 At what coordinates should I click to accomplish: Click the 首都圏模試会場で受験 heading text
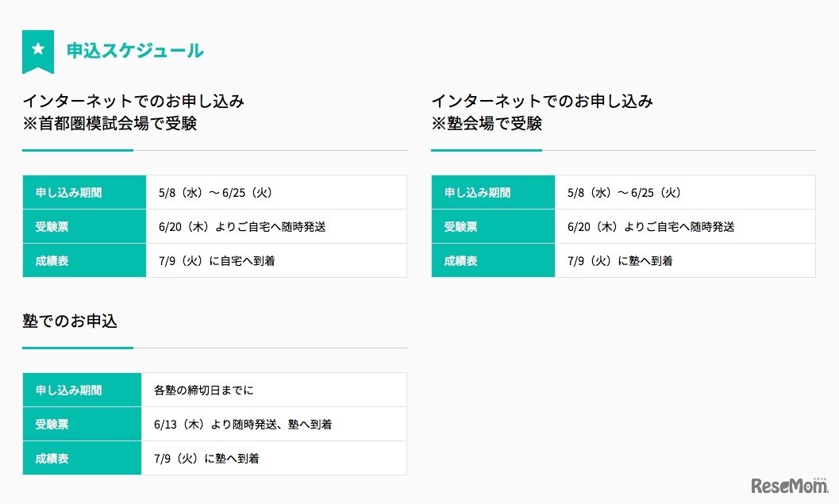pos(110,124)
